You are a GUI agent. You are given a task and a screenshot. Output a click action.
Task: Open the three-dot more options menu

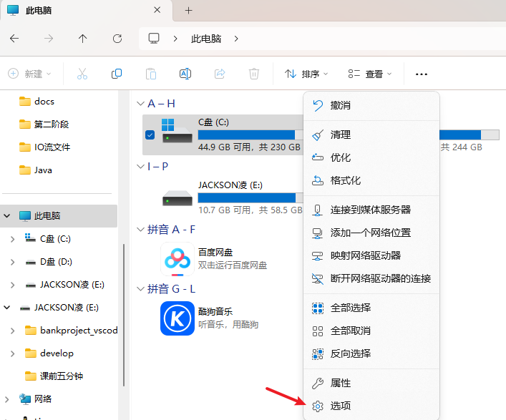(422, 74)
